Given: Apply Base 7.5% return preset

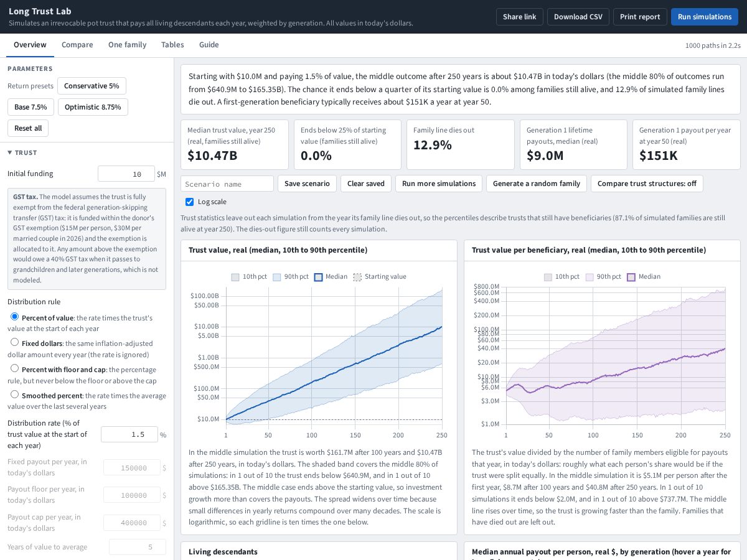Looking at the screenshot, I should pos(31,107).
